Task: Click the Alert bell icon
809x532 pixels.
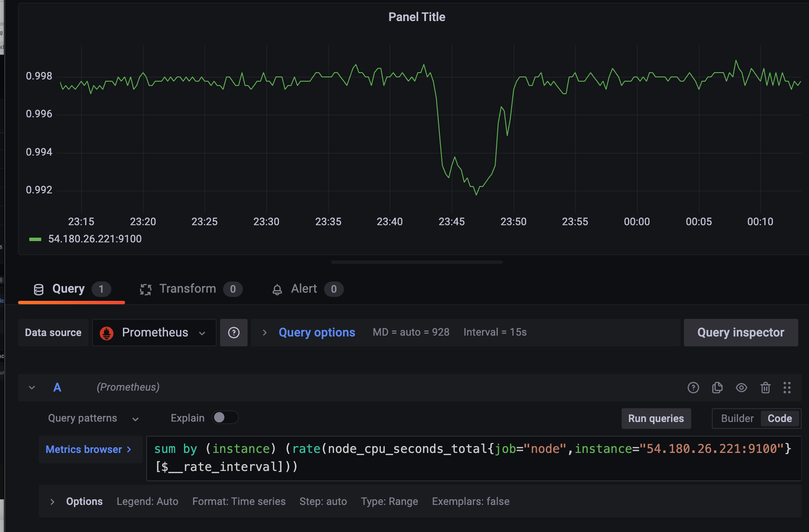Action: [277, 290]
